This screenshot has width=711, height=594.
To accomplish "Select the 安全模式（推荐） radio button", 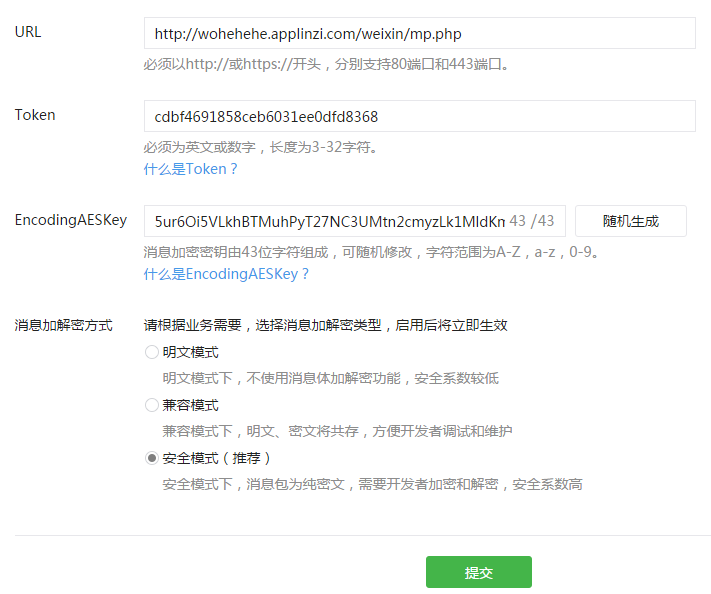I will pos(151,458).
